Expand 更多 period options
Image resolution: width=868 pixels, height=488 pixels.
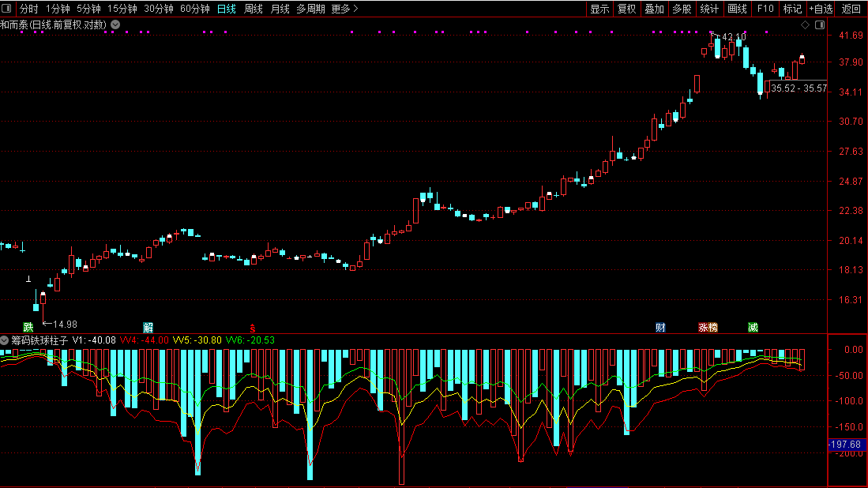click(344, 9)
